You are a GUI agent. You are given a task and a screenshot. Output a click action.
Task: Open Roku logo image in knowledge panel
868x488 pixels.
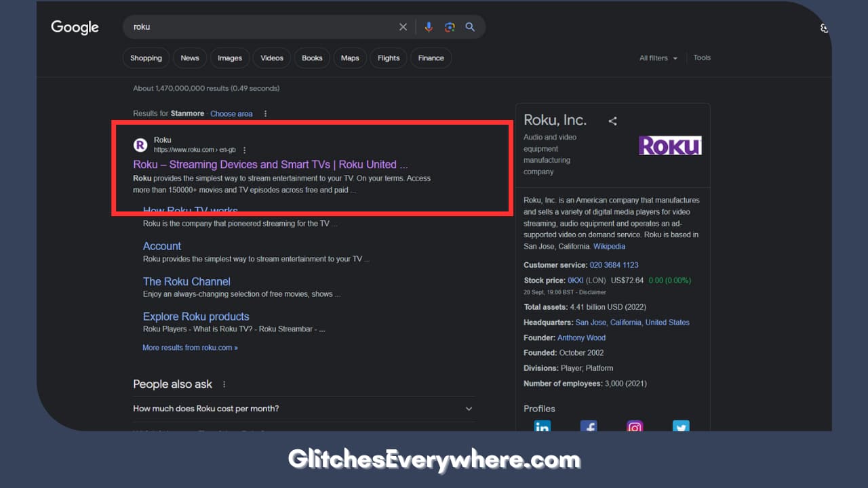[670, 145]
